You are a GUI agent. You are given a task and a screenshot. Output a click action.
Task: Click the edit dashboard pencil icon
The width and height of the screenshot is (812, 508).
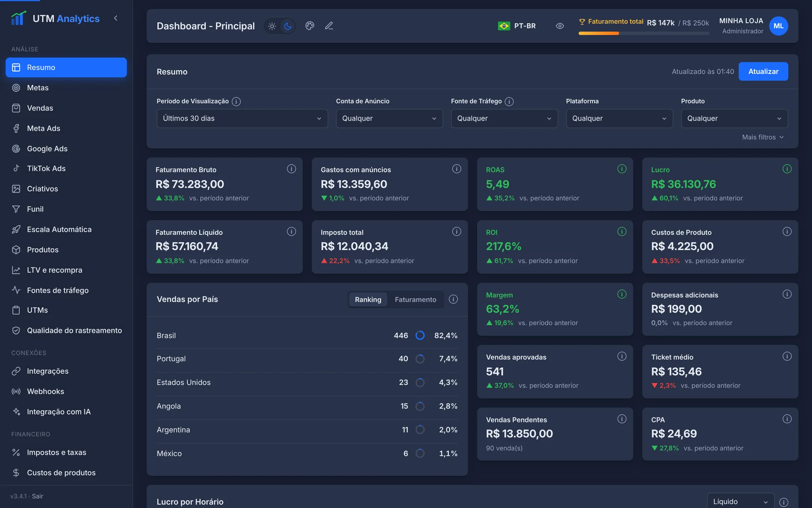[329, 26]
